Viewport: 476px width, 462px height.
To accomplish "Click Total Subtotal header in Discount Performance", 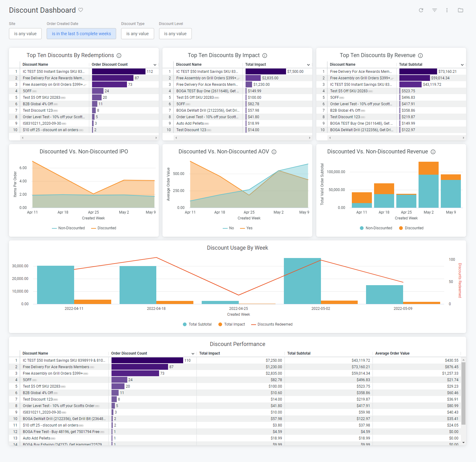I will click(x=299, y=353).
